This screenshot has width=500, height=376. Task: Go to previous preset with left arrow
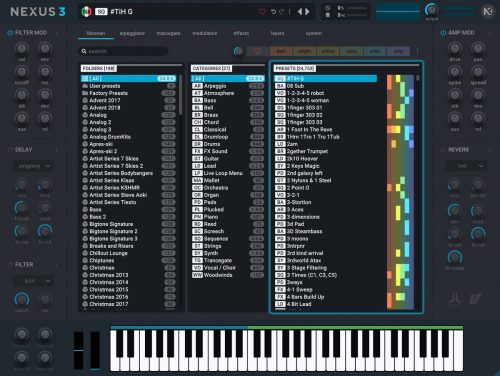pos(300,12)
